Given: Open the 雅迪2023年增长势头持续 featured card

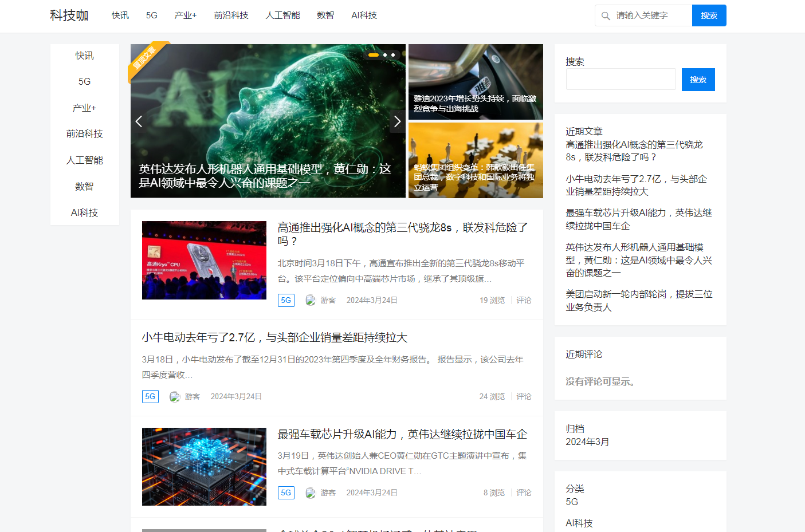Looking at the screenshot, I should 476,82.
